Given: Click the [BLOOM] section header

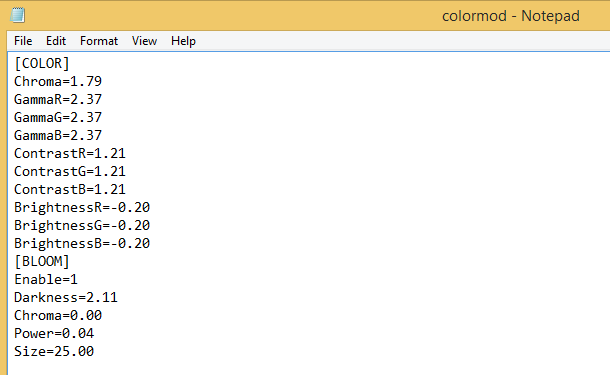Looking at the screenshot, I should [42, 261].
